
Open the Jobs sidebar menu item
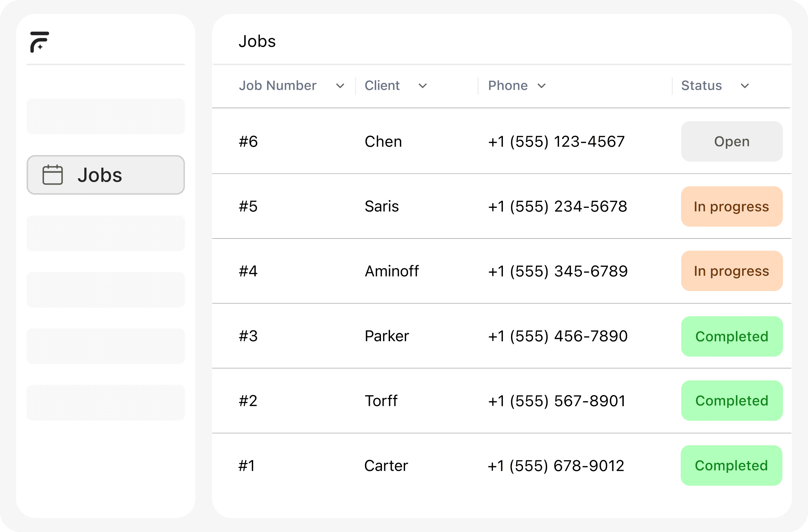pos(106,175)
